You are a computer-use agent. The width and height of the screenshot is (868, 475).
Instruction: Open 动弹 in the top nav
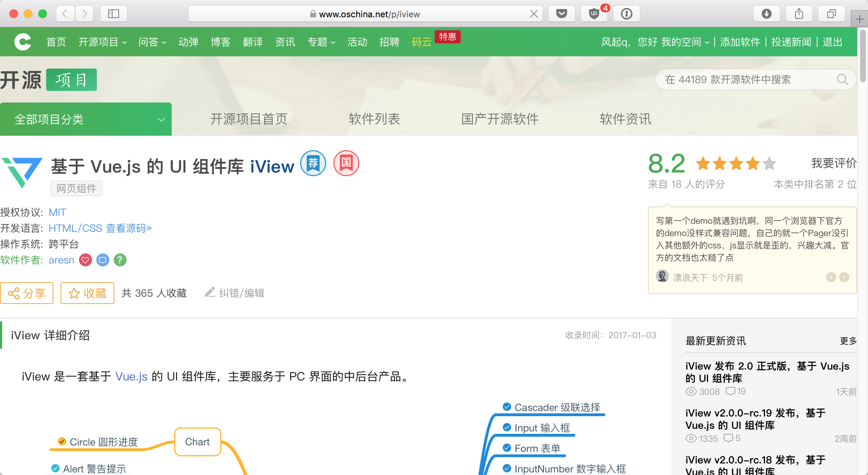(x=188, y=42)
